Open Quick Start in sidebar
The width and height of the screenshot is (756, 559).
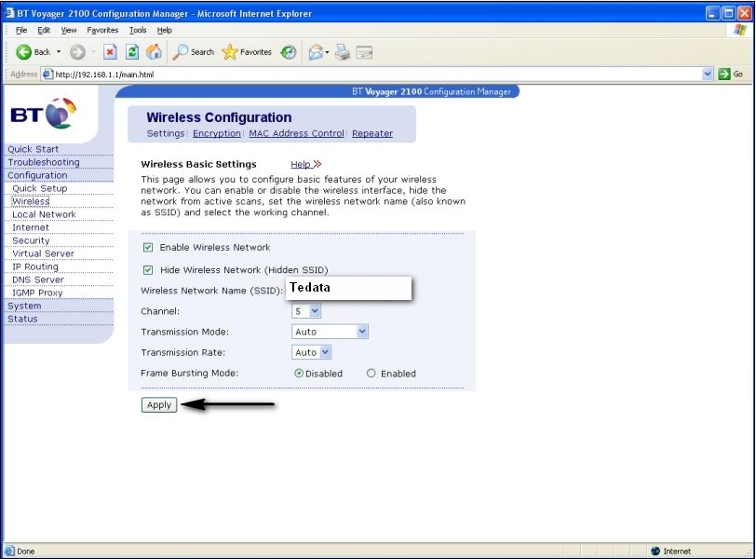(34, 149)
